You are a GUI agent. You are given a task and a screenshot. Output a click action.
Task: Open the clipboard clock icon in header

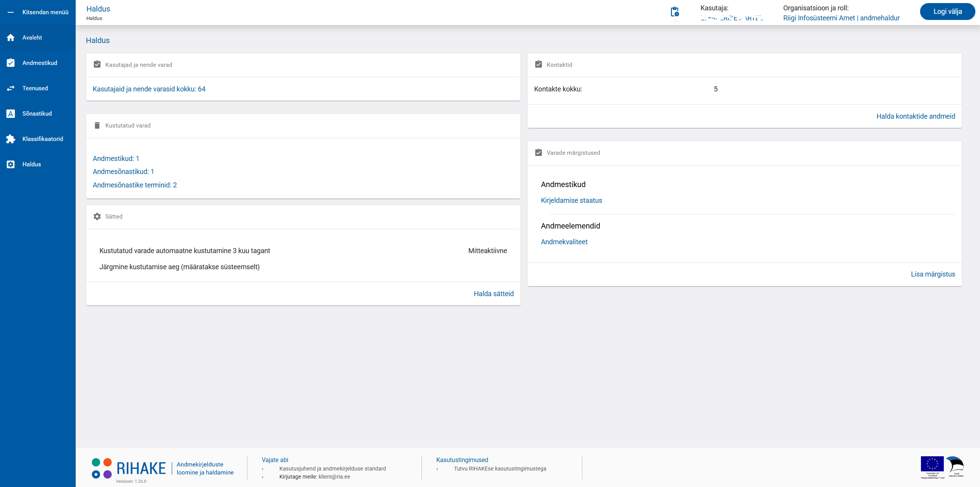[675, 12]
